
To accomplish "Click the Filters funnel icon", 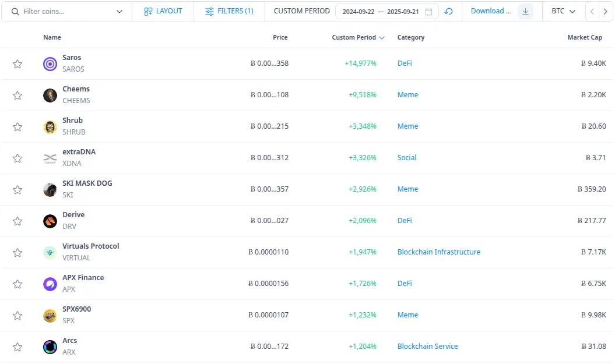I will click(x=210, y=10).
